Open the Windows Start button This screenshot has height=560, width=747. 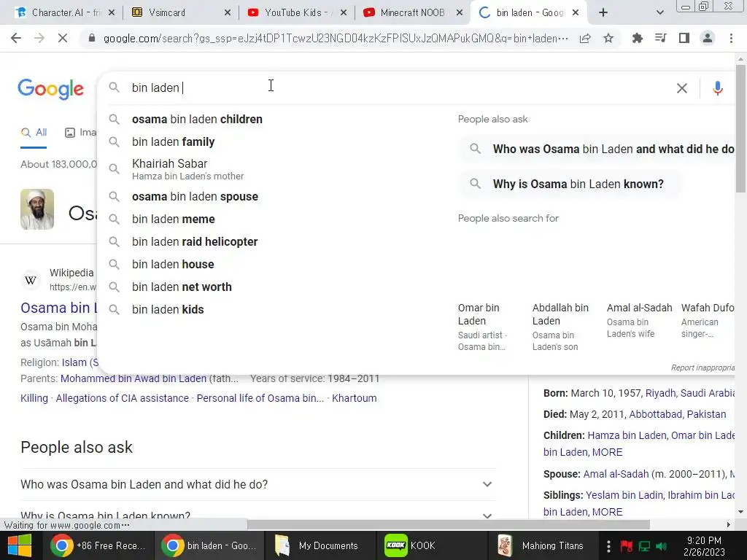[x=20, y=545]
